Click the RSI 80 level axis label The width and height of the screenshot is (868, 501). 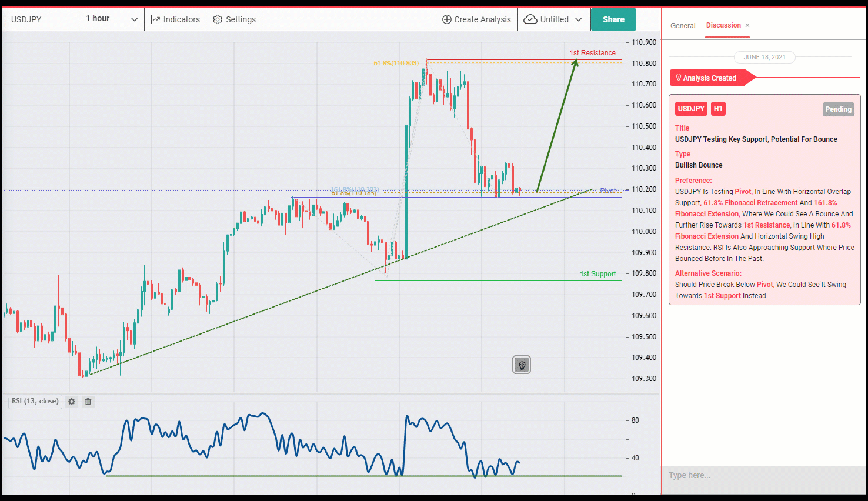(635, 420)
